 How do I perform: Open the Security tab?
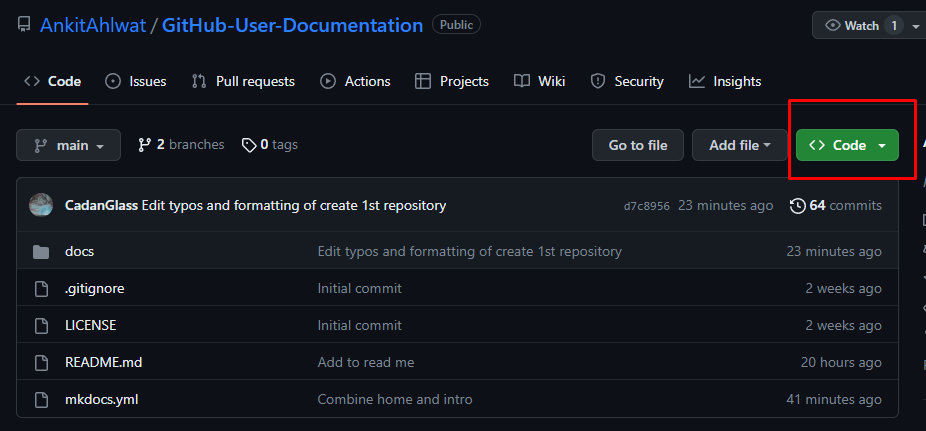tap(628, 81)
